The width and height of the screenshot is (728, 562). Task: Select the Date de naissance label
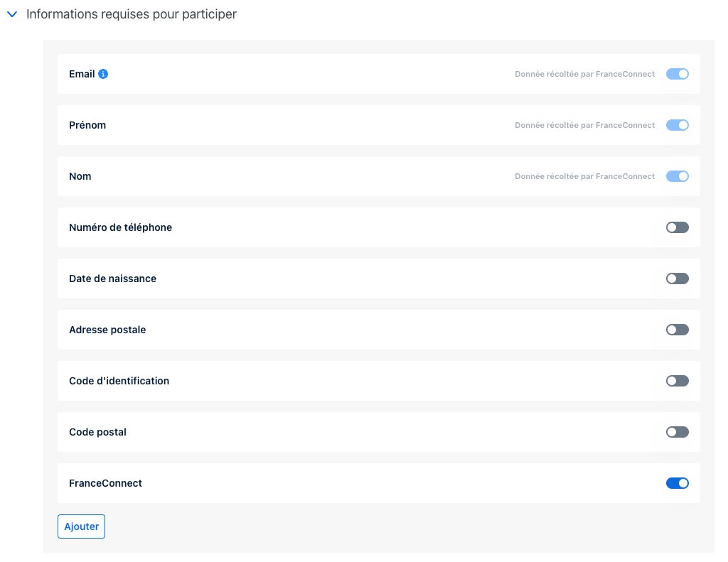[113, 279]
